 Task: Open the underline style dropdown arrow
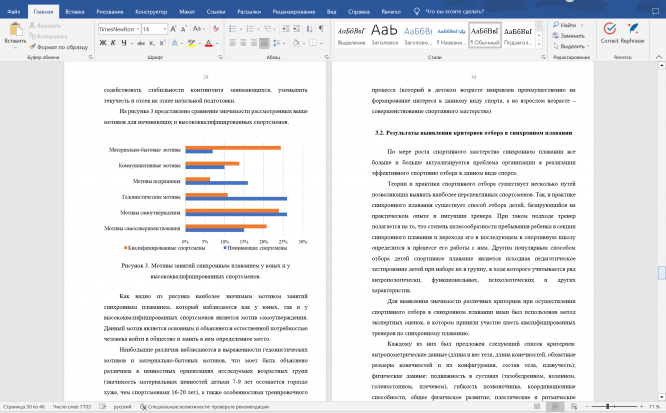coord(132,43)
